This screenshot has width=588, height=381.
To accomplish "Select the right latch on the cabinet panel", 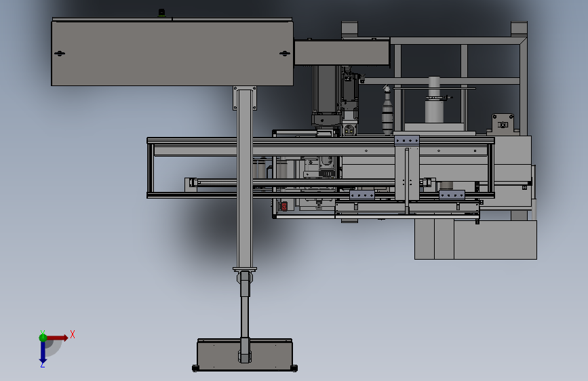I will pyautogui.click(x=285, y=54).
